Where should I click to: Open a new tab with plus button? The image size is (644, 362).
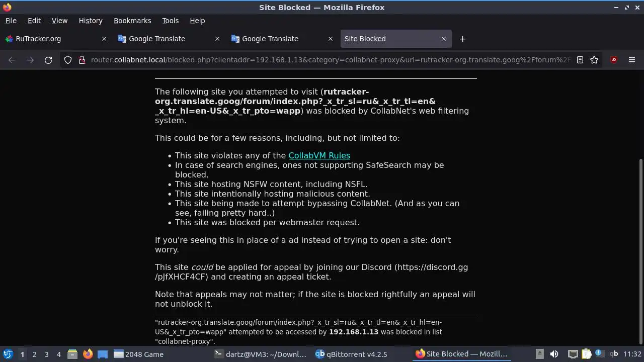click(462, 39)
